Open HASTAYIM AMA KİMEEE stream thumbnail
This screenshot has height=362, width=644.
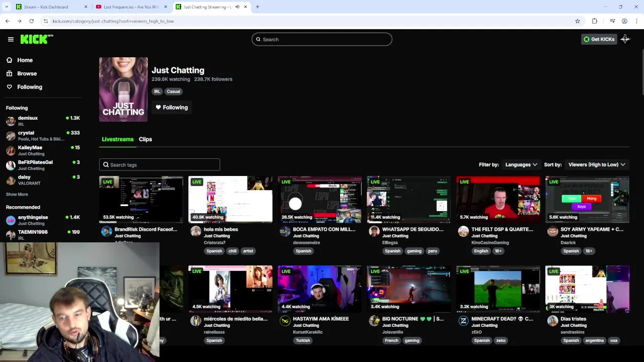coord(319,289)
